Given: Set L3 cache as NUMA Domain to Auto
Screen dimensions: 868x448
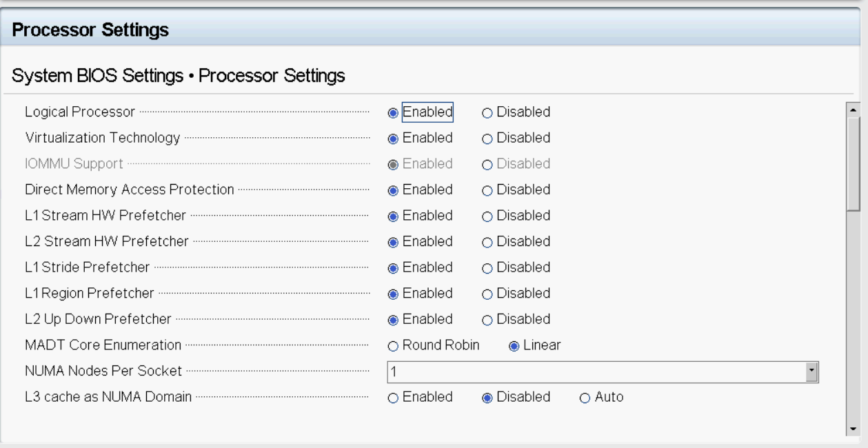Looking at the screenshot, I should 585,398.
